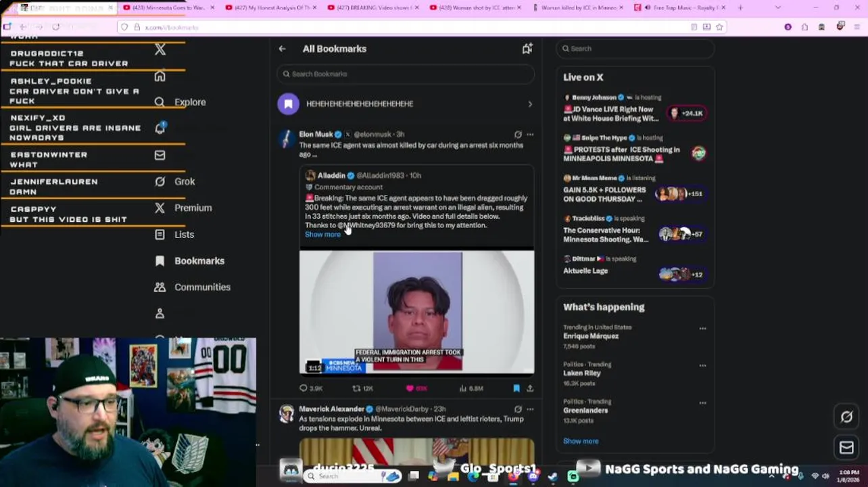This screenshot has width=868, height=487.
Task: Create a new bookmark folder icon
Action: [527, 49]
